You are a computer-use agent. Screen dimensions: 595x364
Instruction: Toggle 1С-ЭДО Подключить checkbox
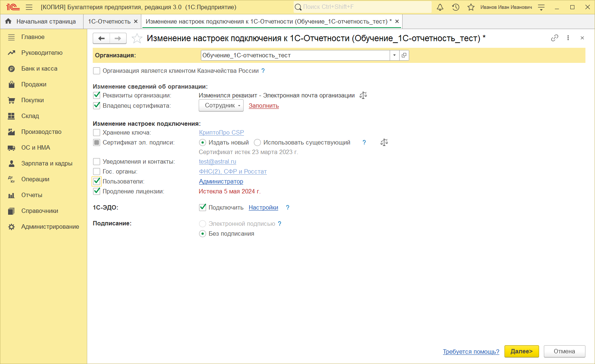coord(203,207)
